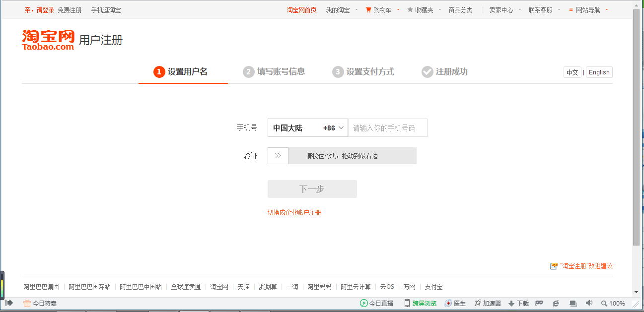Click the 请登录 login link

pos(45,10)
